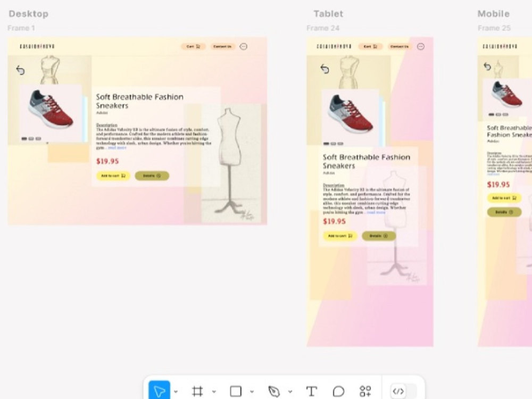This screenshot has height=399, width=532.
Task: Select the brand logo in Desktop header
Action: (x=37, y=46)
